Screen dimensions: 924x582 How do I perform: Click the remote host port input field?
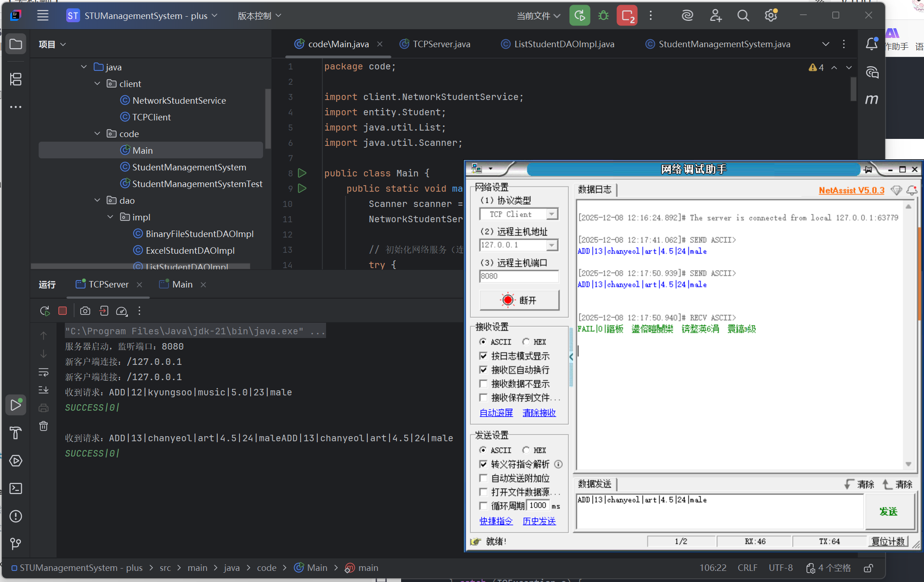point(519,276)
